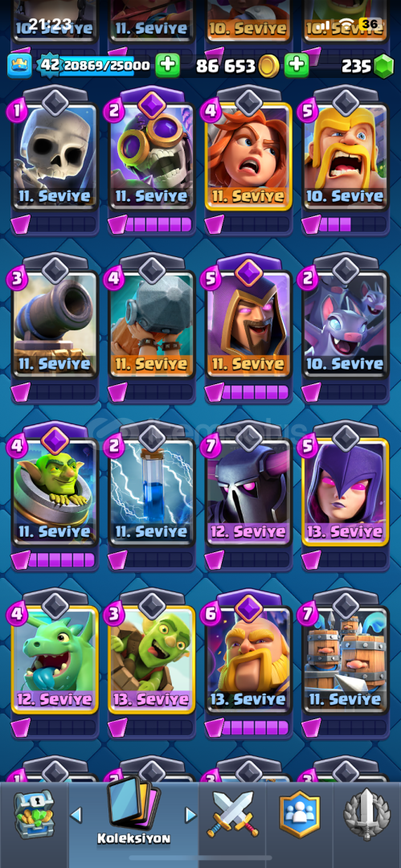Viewport: 401px width, 868px height.
Task: Open the shop chest icon in bottom bar
Action: 35,813
